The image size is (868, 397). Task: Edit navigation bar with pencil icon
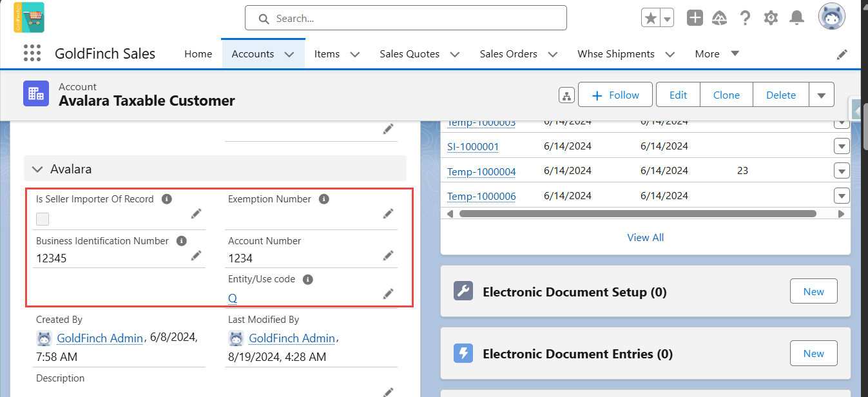tap(842, 54)
